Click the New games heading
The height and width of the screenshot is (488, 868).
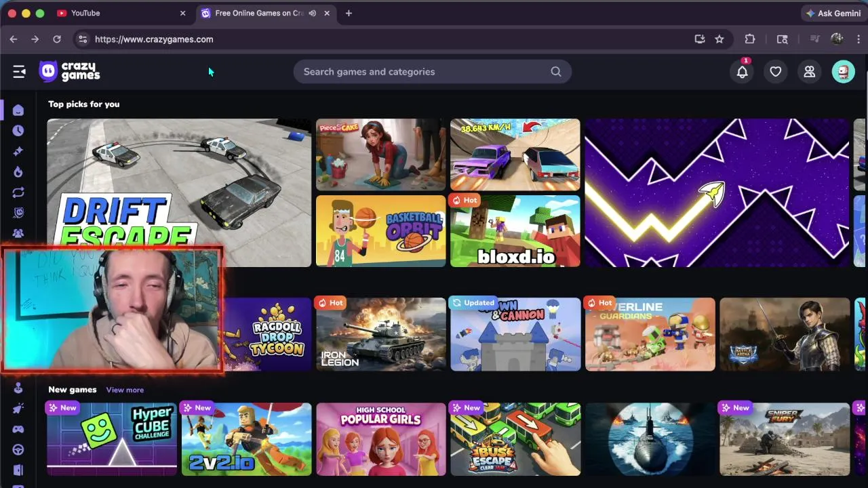pos(73,390)
